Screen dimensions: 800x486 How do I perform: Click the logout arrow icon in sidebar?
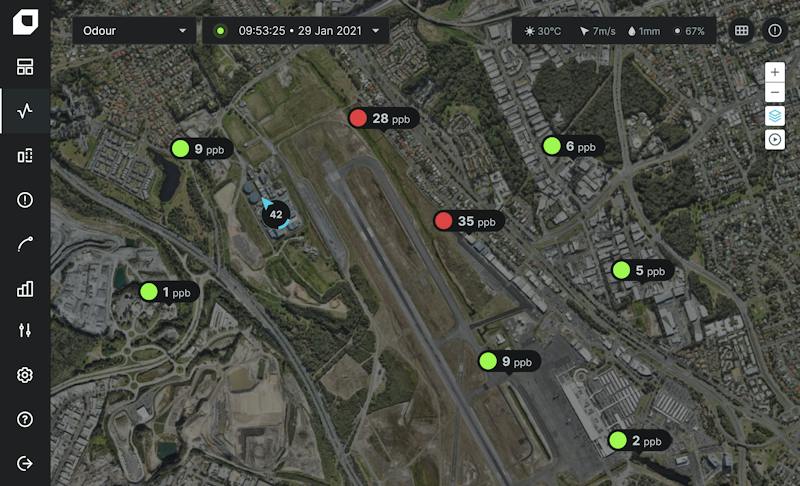coord(24,463)
